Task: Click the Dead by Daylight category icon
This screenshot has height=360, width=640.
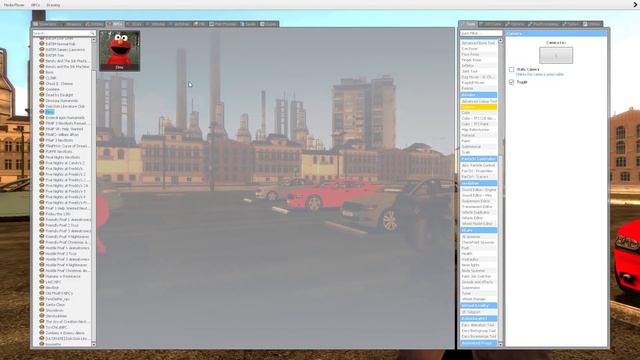Action: point(42,95)
